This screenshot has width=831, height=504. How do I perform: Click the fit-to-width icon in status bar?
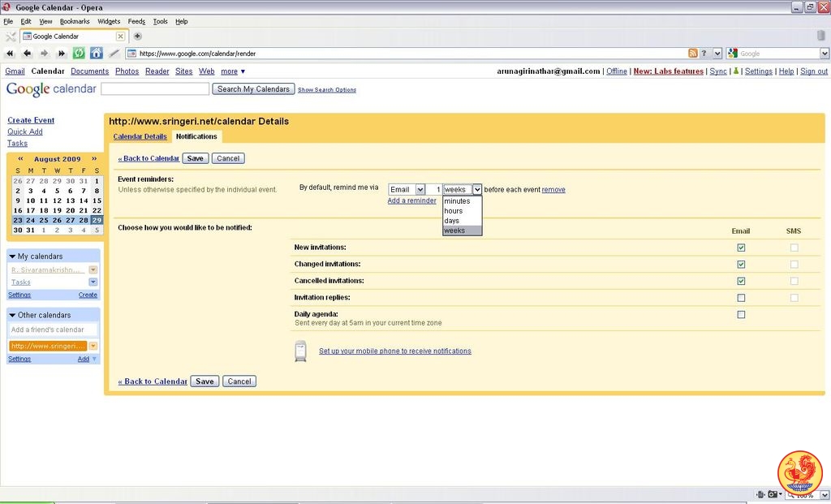click(x=761, y=494)
